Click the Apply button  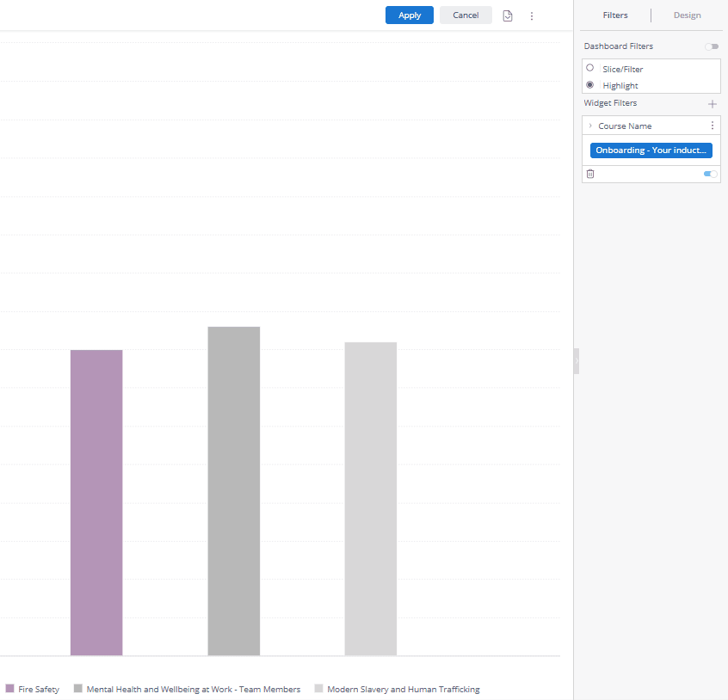[x=409, y=15]
